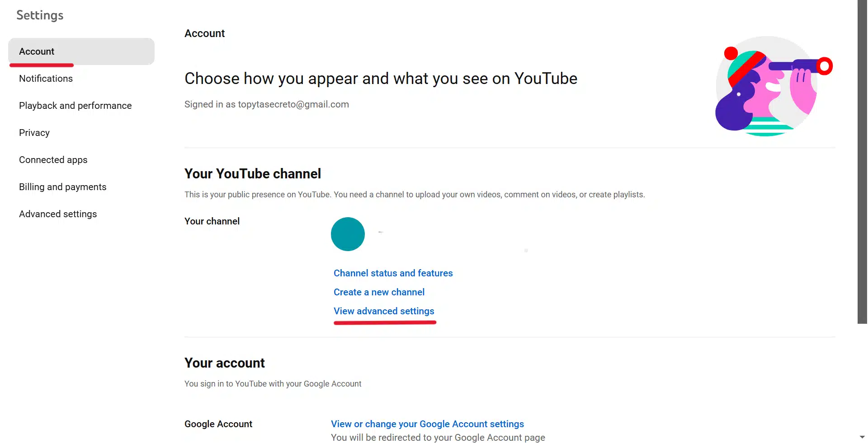Open Billing and payments settings
Viewport: 868px width, 443px height.
pyautogui.click(x=63, y=187)
